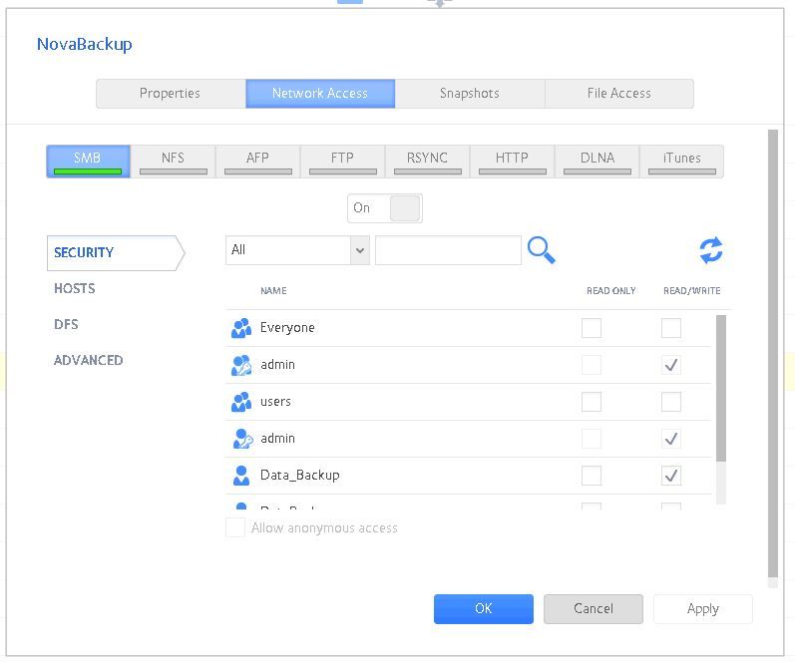
Task: Click the Data_Backup user icon
Action: [x=240, y=476]
